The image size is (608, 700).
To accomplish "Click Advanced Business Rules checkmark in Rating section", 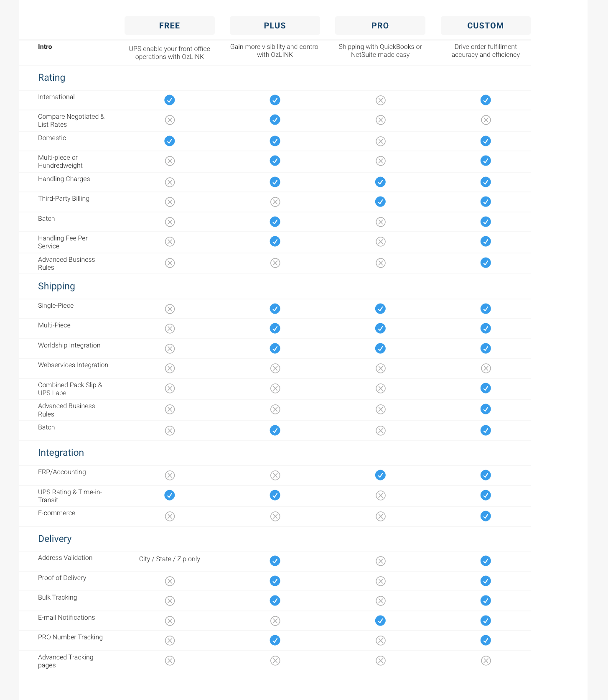I will (x=486, y=263).
